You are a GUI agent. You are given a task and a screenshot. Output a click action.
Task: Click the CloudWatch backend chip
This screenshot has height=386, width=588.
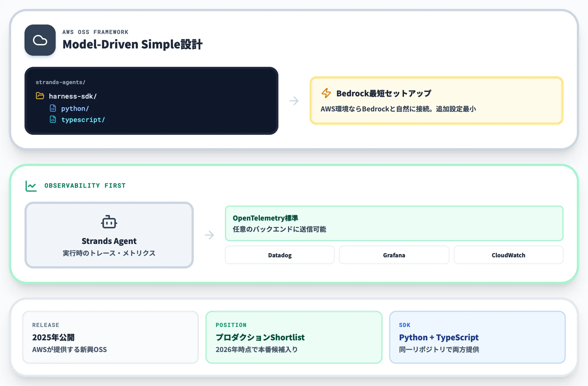click(509, 255)
